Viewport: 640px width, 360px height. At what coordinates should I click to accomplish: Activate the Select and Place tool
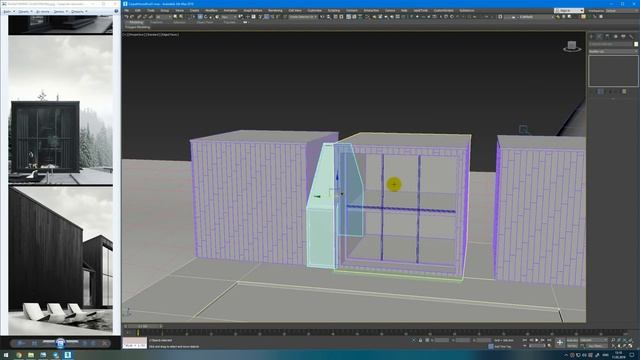[217, 17]
